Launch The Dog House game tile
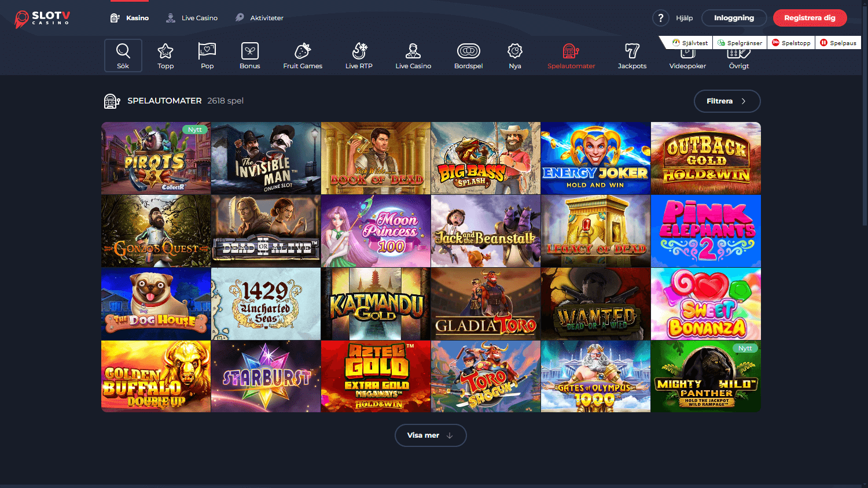This screenshot has height=488, width=868. click(156, 304)
